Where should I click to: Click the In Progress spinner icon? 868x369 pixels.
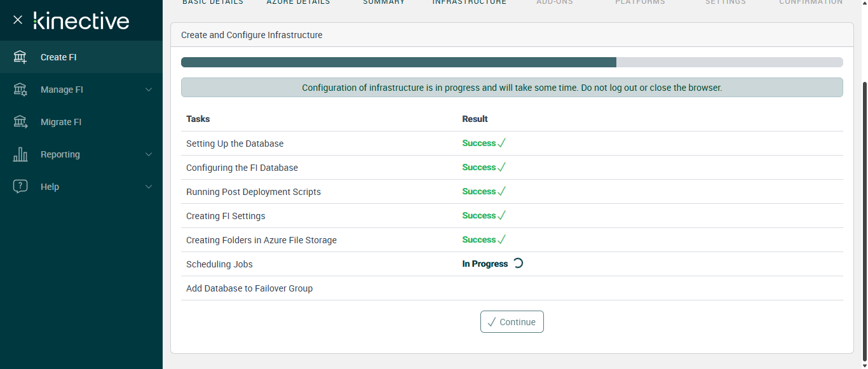[x=518, y=264]
